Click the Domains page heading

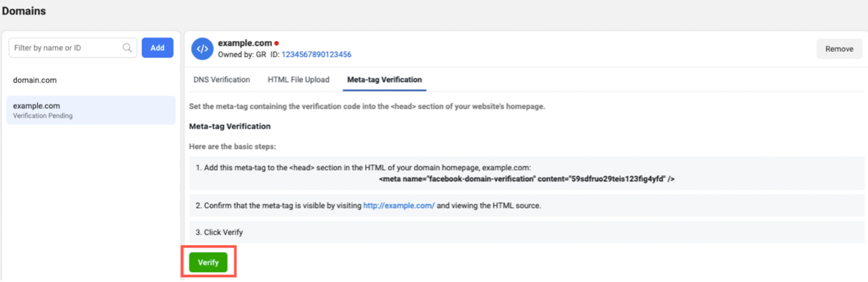(24, 11)
